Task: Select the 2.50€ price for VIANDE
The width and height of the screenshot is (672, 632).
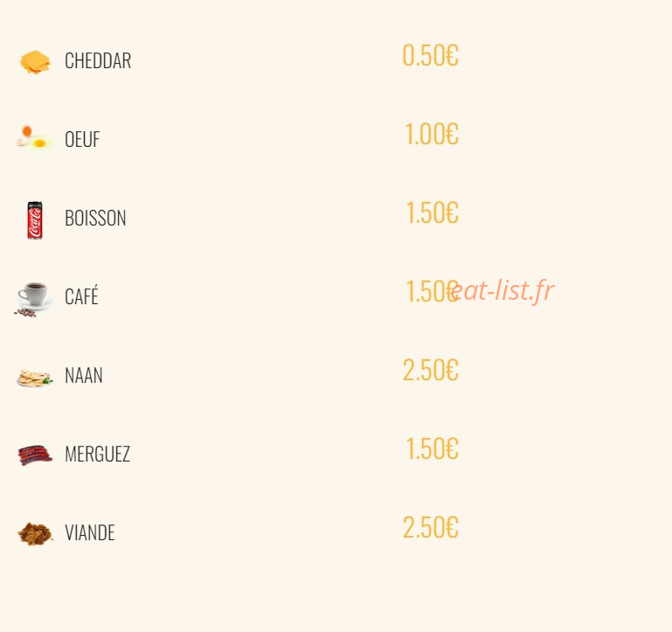Action: 430,527
